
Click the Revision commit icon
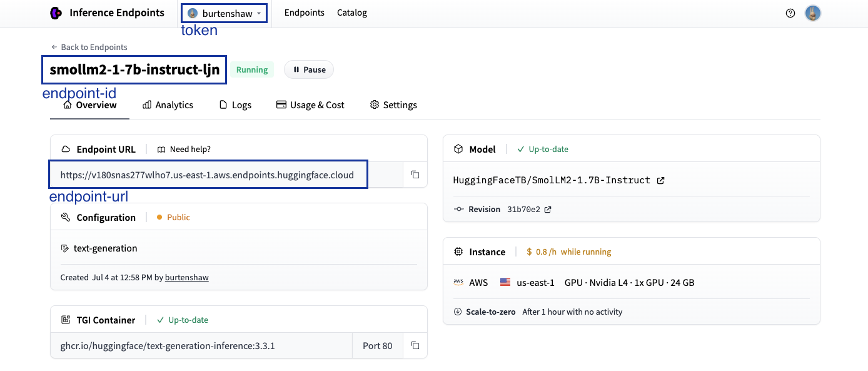[458, 210]
